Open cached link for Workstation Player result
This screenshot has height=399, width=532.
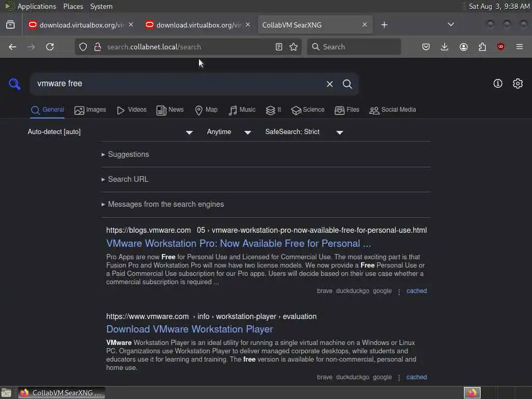click(417, 377)
